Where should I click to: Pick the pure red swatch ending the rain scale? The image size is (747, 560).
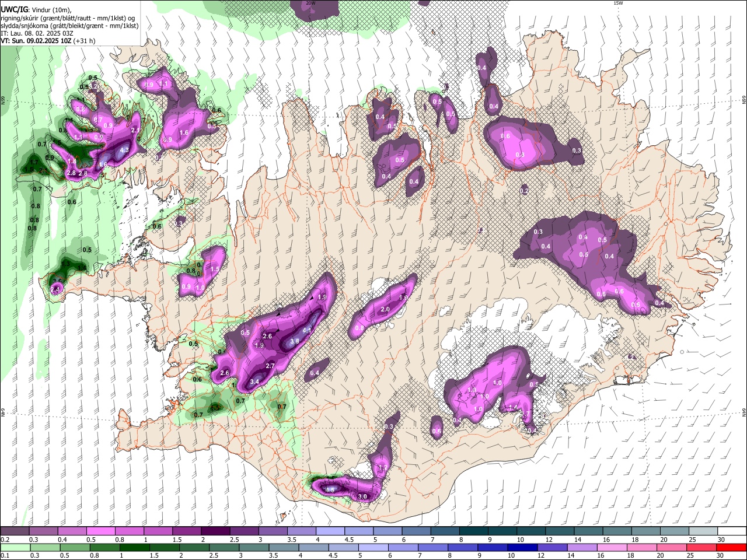pyautogui.click(x=732, y=547)
